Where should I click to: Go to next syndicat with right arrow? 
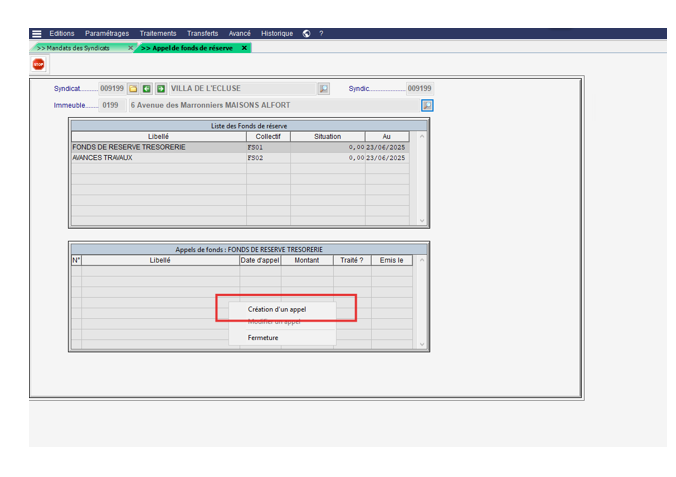click(160, 89)
